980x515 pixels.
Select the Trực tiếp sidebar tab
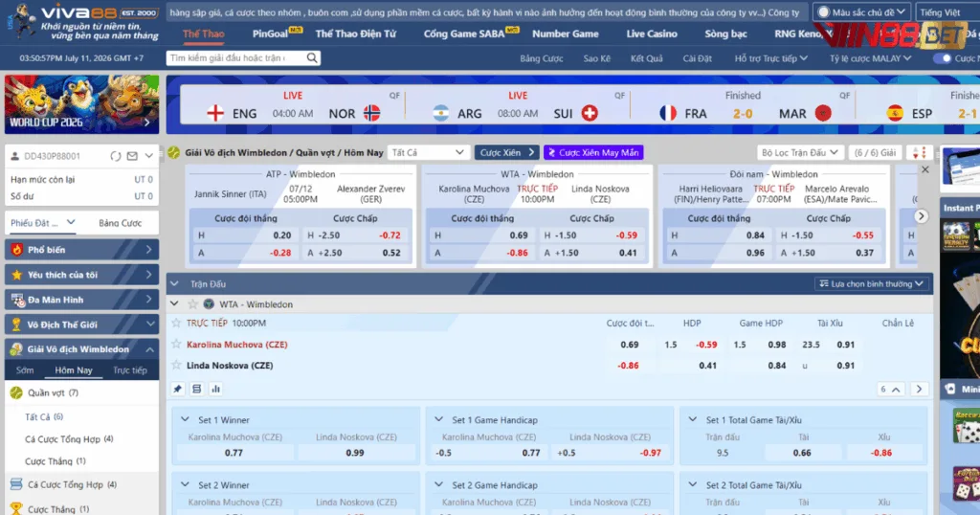tap(130, 370)
